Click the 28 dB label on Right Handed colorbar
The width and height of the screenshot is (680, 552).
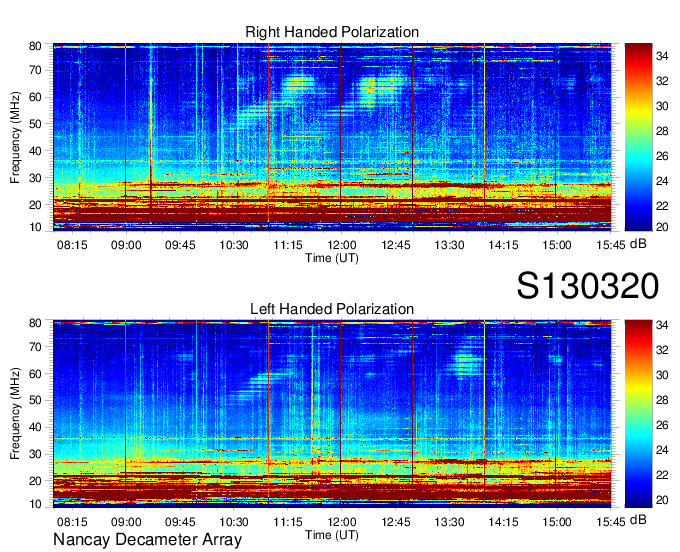[x=662, y=131]
